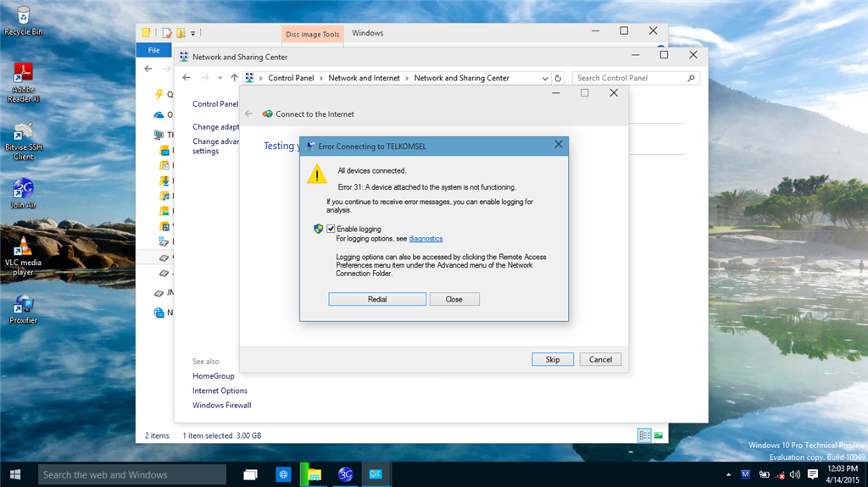Launch VLC media player desktop shortcut
This screenshot has width=868, height=487.
[23, 257]
